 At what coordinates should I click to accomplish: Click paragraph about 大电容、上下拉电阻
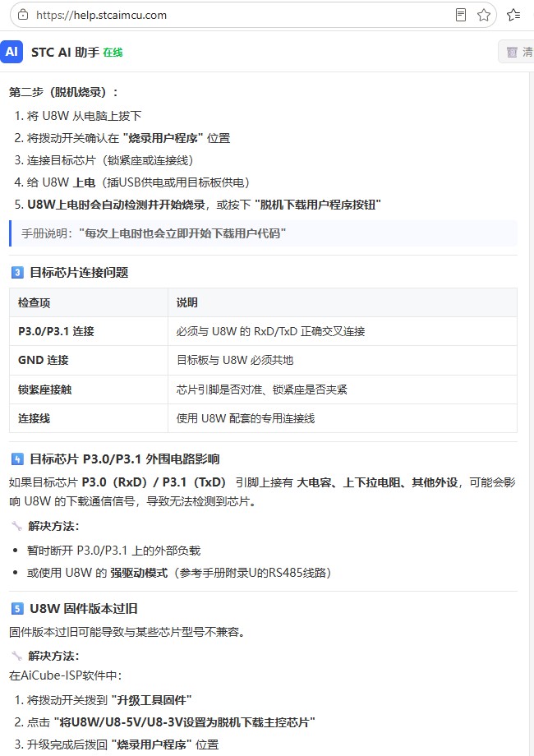[262, 491]
